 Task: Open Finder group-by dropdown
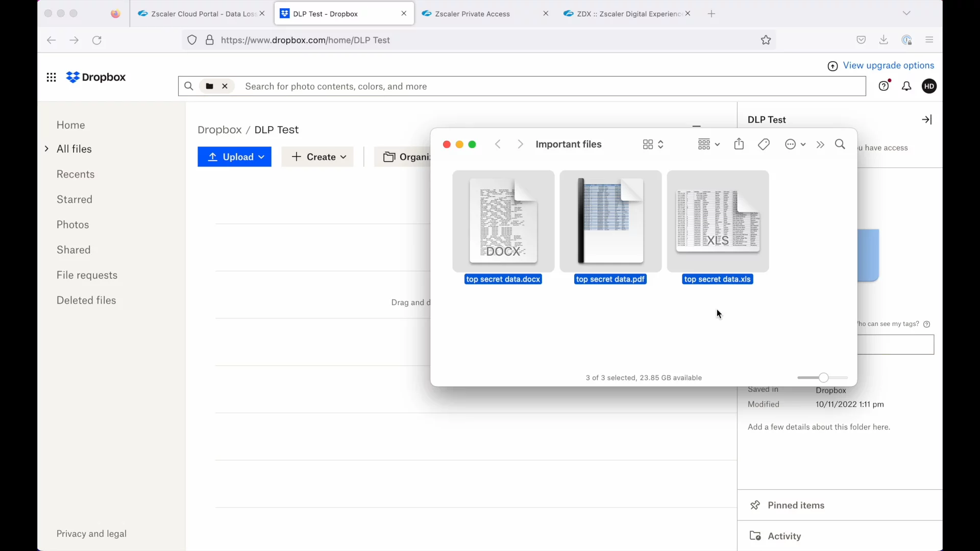[708, 144]
